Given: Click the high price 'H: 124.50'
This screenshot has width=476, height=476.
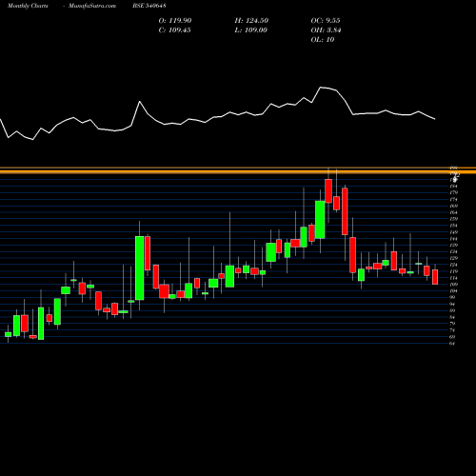Looking at the screenshot, I should tap(251, 21).
